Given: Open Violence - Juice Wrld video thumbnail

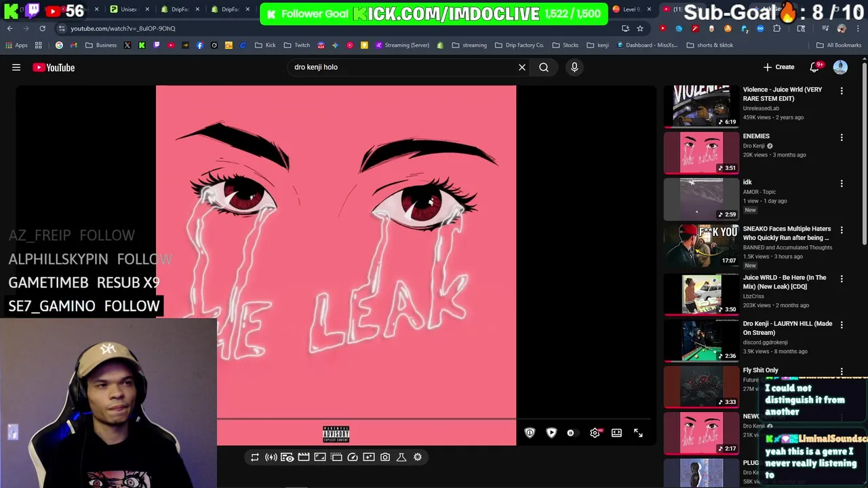Looking at the screenshot, I should (x=701, y=106).
